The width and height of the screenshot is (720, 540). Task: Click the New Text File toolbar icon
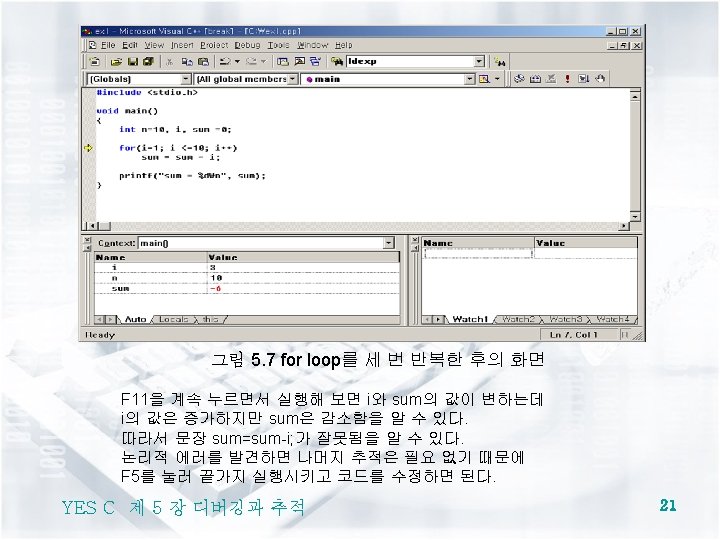[95, 62]
